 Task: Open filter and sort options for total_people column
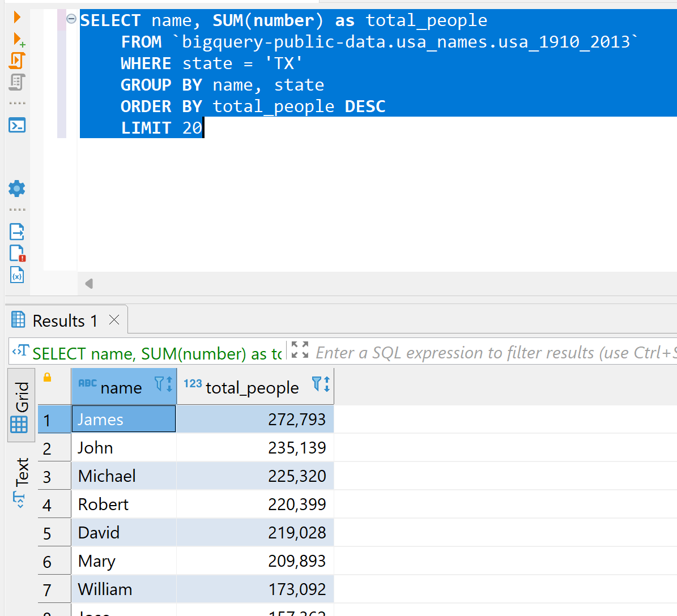(x=321, y=384)
